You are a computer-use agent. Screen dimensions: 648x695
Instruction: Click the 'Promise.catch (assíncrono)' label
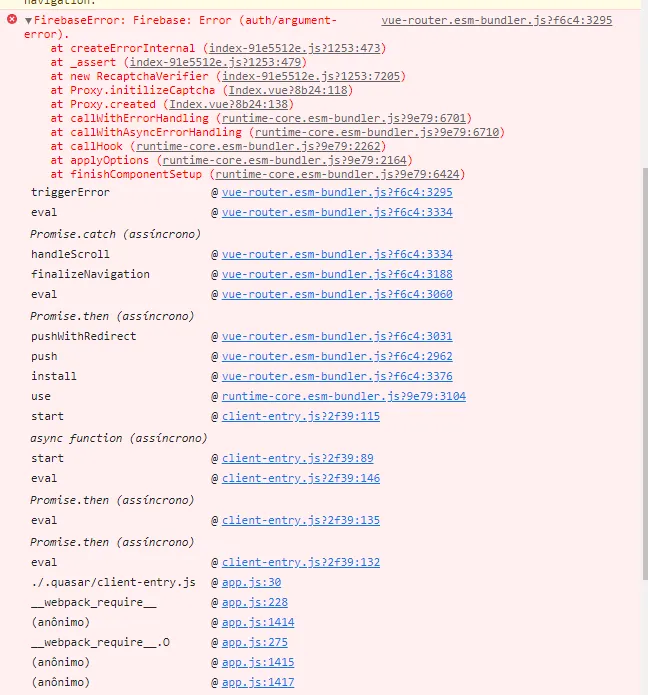click(115, 234)
